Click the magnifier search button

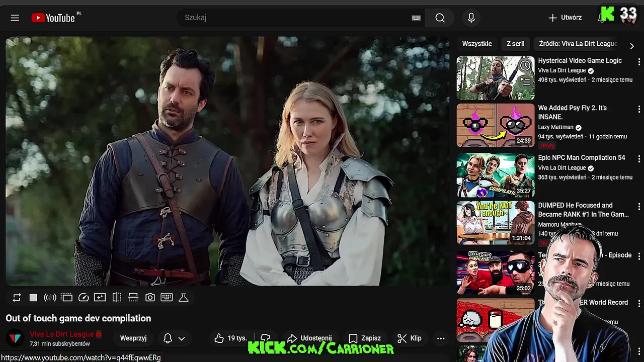click(x=440, y=18)
